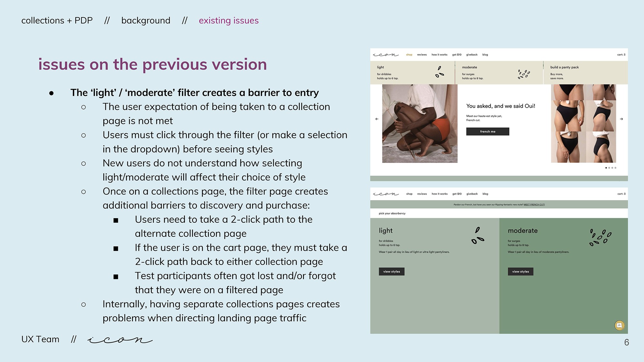Image resolution: width=644 pixels, height=362 pixels.
Task: Choose 'light' option in beige shop dropdown
Action: click(381, 67)
